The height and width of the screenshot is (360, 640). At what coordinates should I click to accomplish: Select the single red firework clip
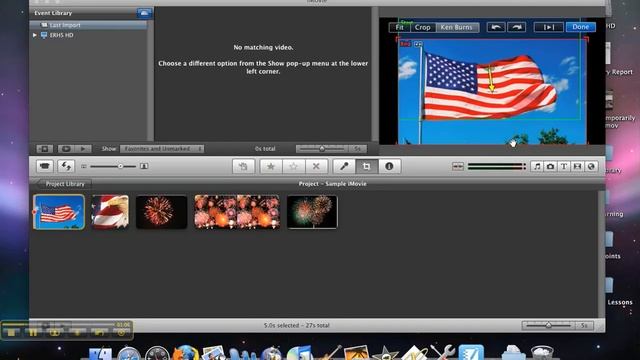pos(161,212)
